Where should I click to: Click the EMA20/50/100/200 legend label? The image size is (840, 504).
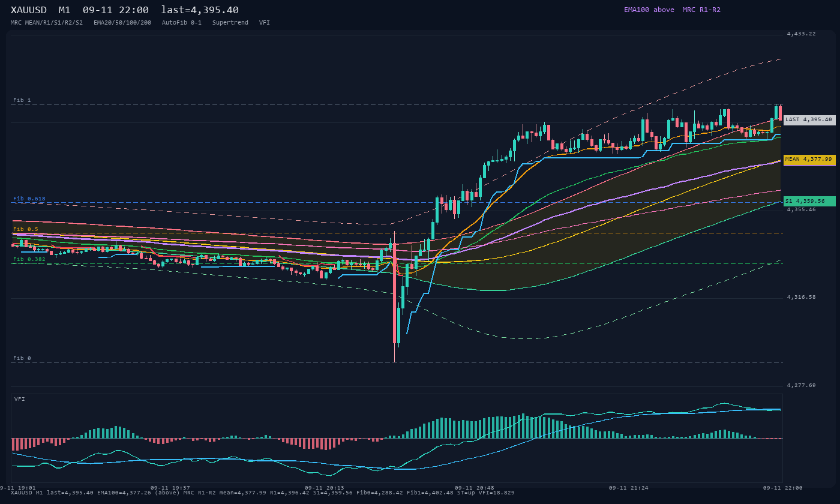click(x=122, y=23)
